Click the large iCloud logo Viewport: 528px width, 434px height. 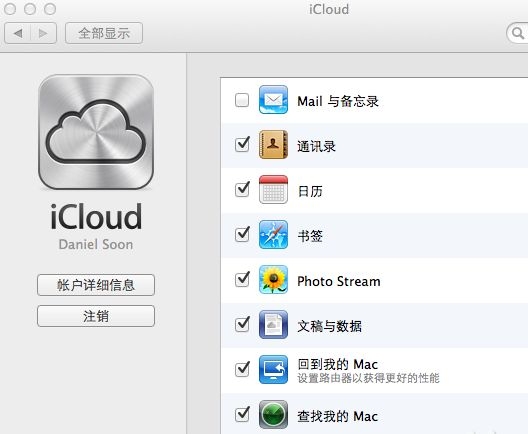[x=96, y=132]
